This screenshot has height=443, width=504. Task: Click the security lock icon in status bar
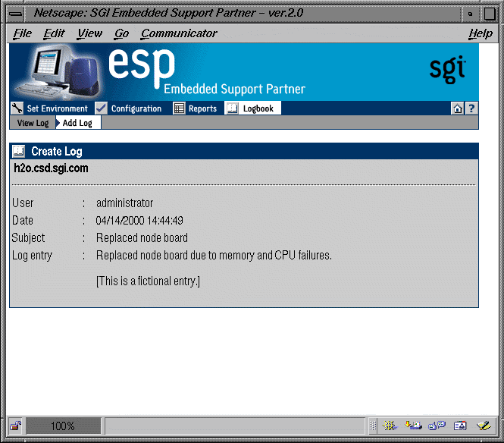click(x=15, y=426)
